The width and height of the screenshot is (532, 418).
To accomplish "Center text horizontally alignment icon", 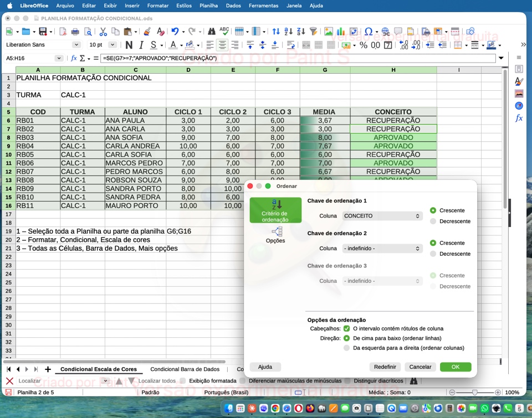I will [222, 45].
